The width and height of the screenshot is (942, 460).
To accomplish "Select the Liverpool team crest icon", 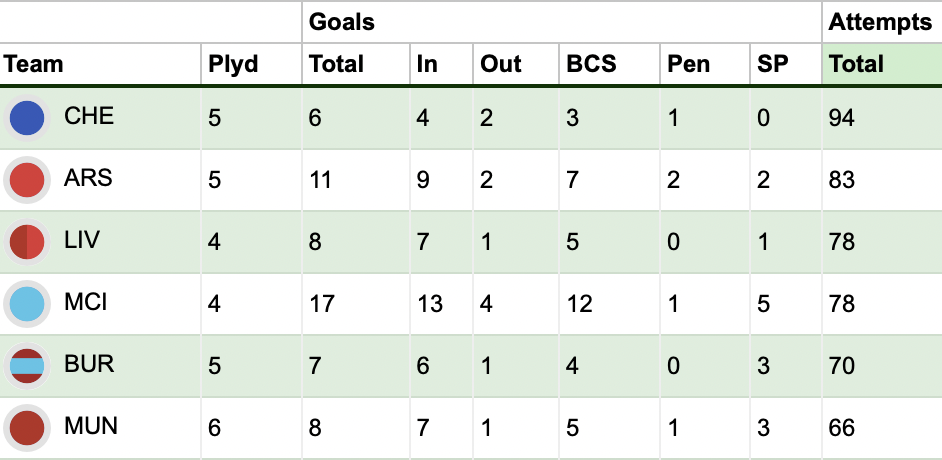I will tap(28, 242).
